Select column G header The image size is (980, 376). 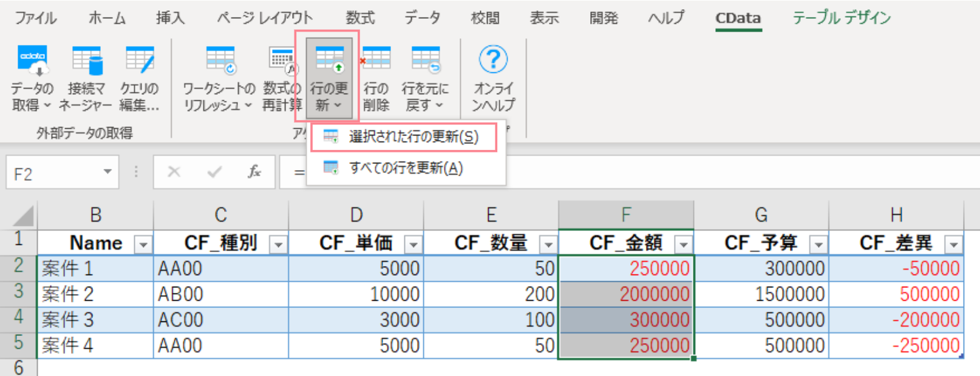click(x=761, y=214)
